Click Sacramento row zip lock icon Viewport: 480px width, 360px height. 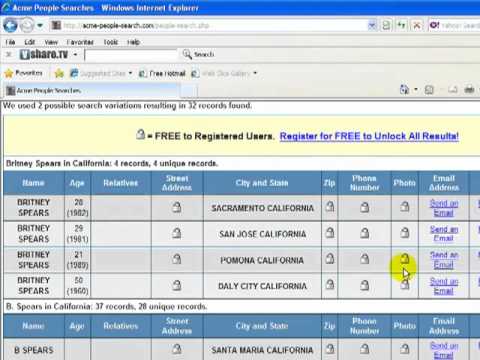pyautogui.click(x=330, y=207)
